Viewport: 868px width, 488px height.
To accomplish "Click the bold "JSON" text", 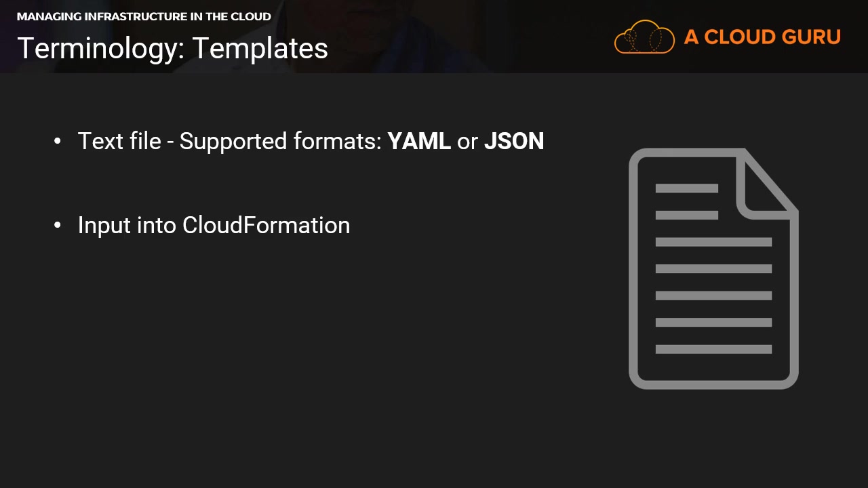I will pyautogui.click(x=514, y=141).
